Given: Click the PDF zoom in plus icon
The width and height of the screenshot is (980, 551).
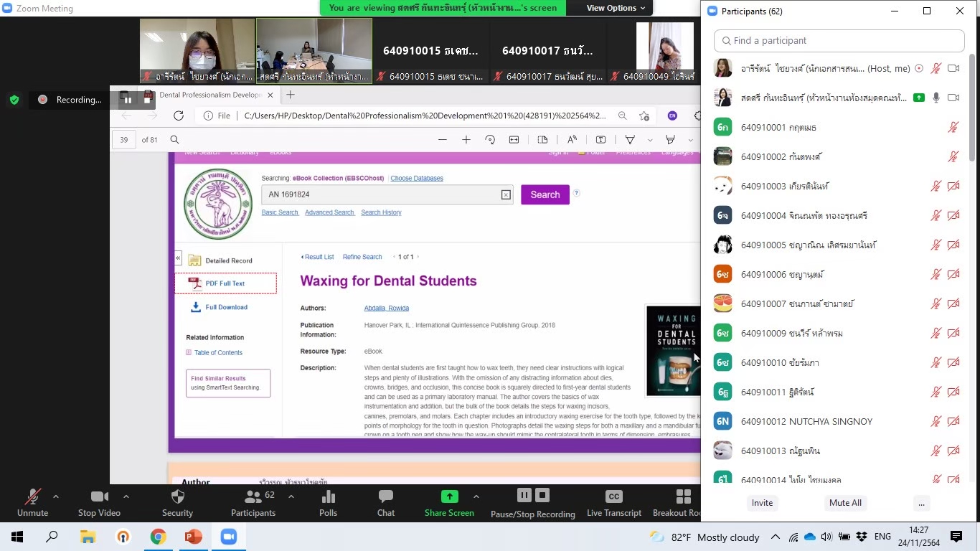Looking at the screenshot, I should point(466,140).
